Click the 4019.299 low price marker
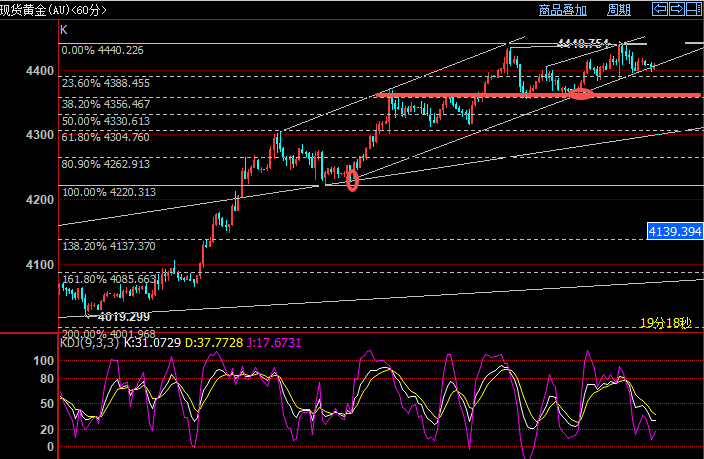Screen dimensions: 704x459 pos(124,317)
